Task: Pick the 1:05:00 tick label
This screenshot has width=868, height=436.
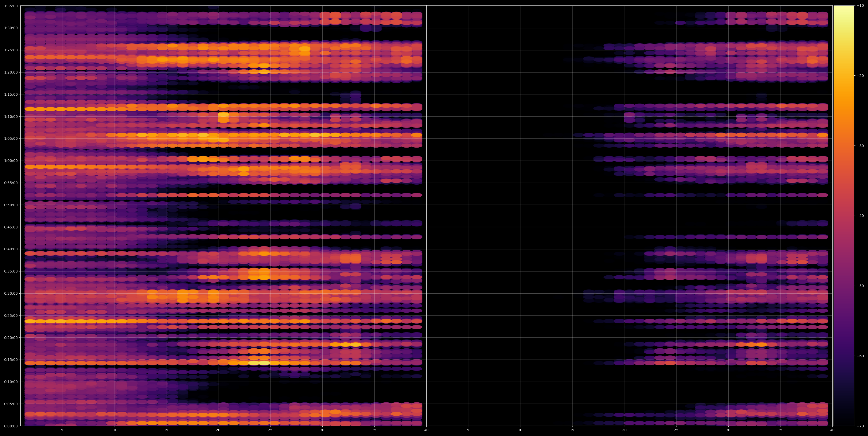Action: [x=11, y=138]
